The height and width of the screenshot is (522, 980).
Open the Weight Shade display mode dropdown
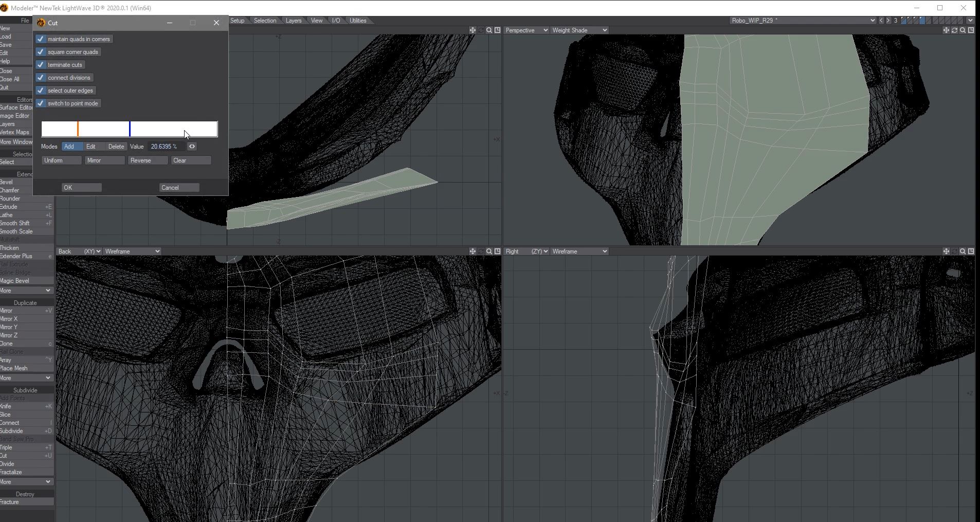coord(579,30)
